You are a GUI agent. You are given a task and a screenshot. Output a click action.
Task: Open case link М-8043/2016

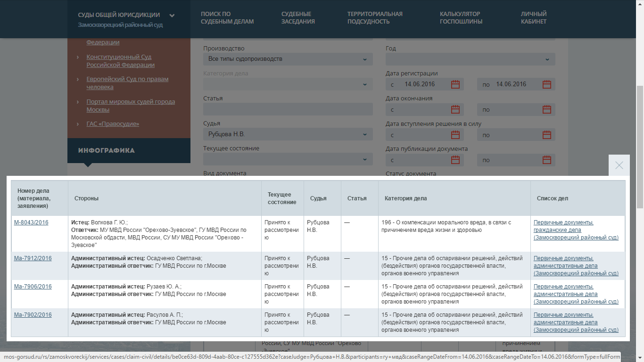point(31,222)
